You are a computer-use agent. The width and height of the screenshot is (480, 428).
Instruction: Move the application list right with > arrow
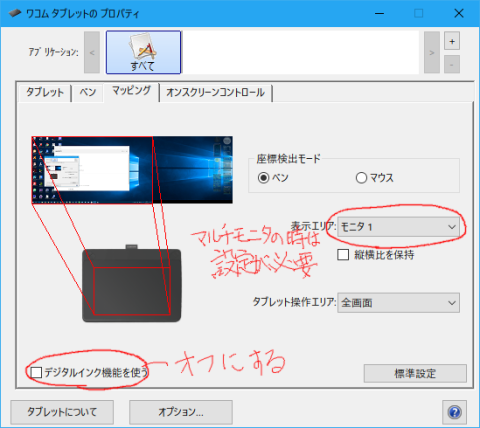[x=432, y=52]
